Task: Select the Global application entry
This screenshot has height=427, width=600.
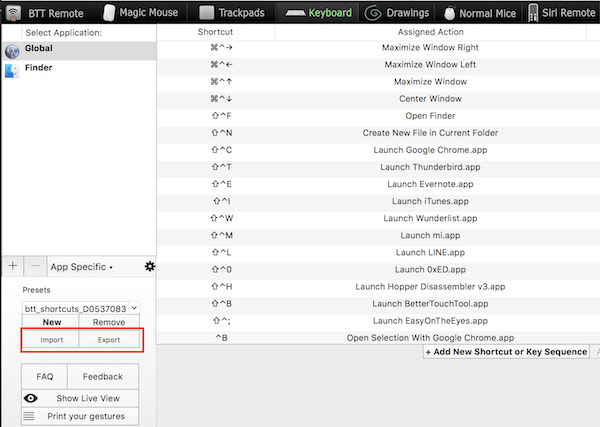Action: pos(79,51)
